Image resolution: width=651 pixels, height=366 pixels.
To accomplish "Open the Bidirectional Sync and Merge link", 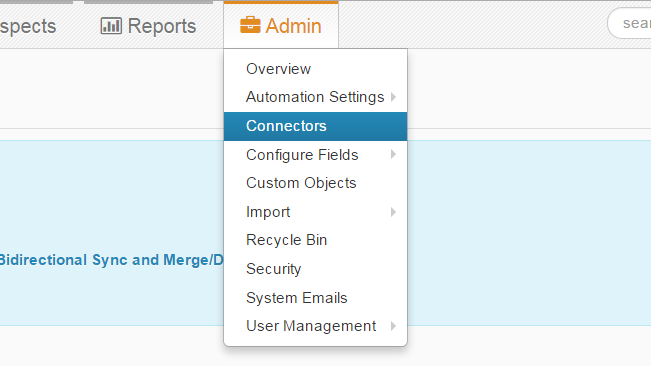I will (111, 260).
